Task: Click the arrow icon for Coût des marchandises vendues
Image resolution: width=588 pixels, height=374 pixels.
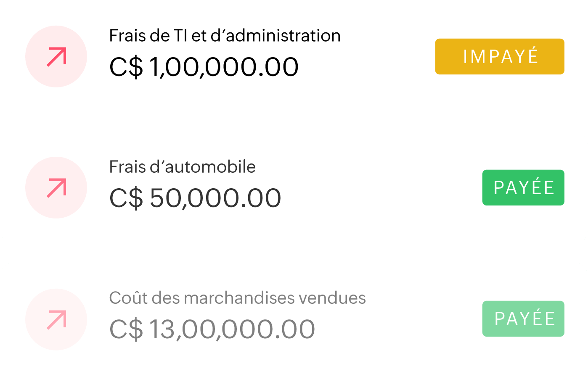Action: tap(56, 319)
